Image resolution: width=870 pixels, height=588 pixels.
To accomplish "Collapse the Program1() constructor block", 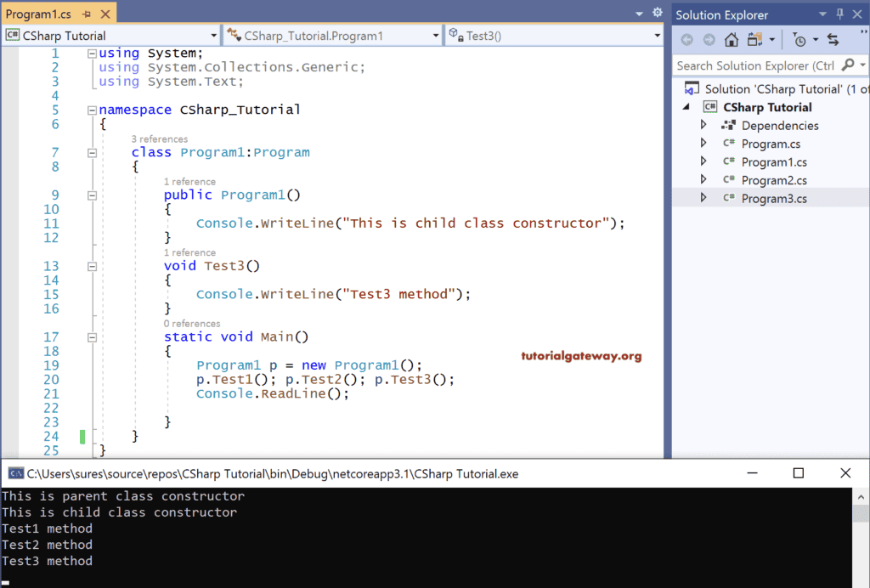I will pyautogui.click(x=92, y=195).
